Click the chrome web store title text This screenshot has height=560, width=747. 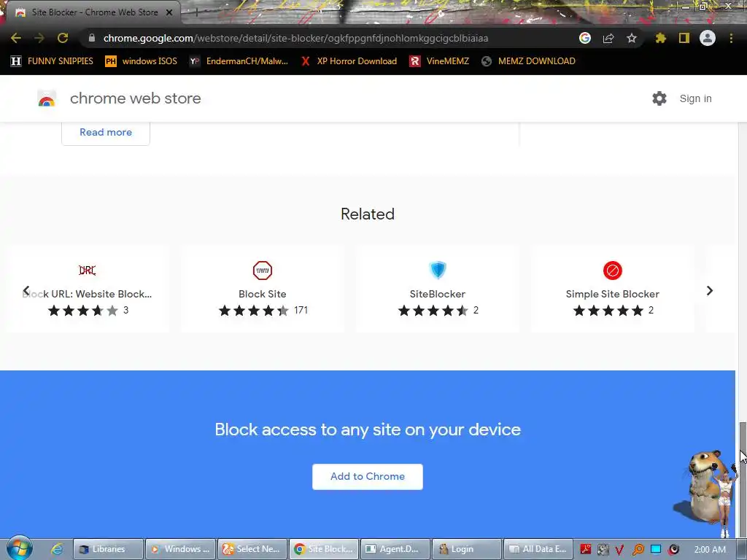(x=135, y=98)
